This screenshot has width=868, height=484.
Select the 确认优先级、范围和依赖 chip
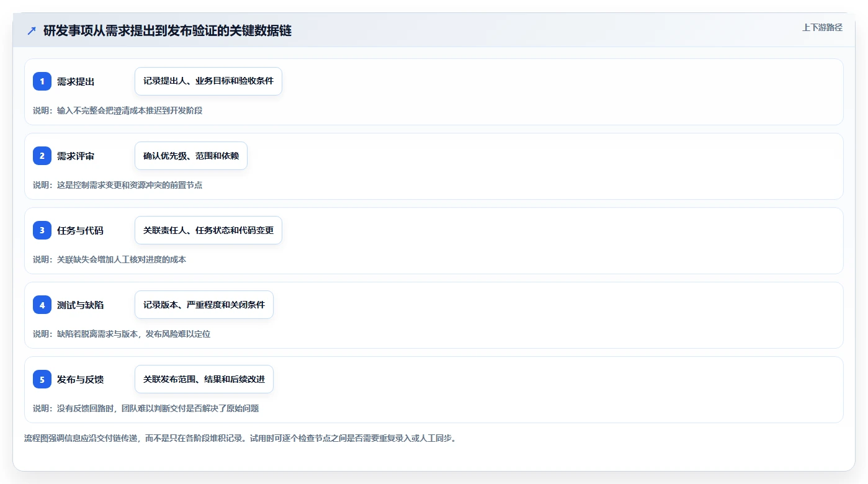pyautogui.click(x=191, y=156)
